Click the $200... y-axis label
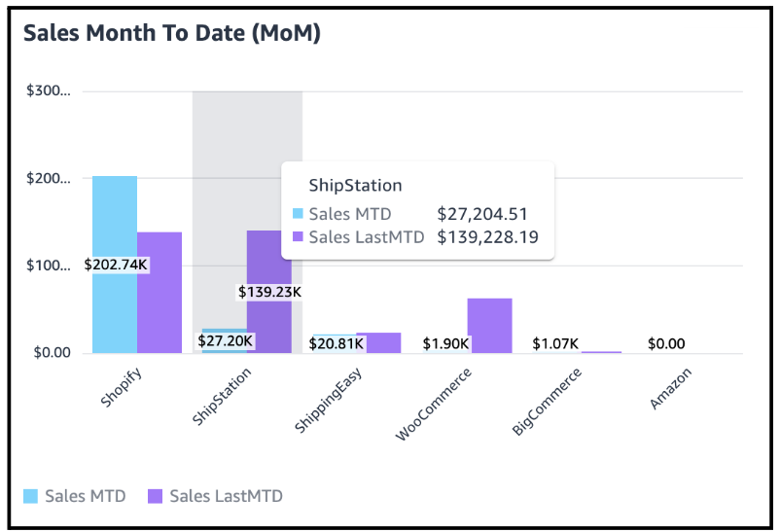The image size is (780, 532). (49, 178)
